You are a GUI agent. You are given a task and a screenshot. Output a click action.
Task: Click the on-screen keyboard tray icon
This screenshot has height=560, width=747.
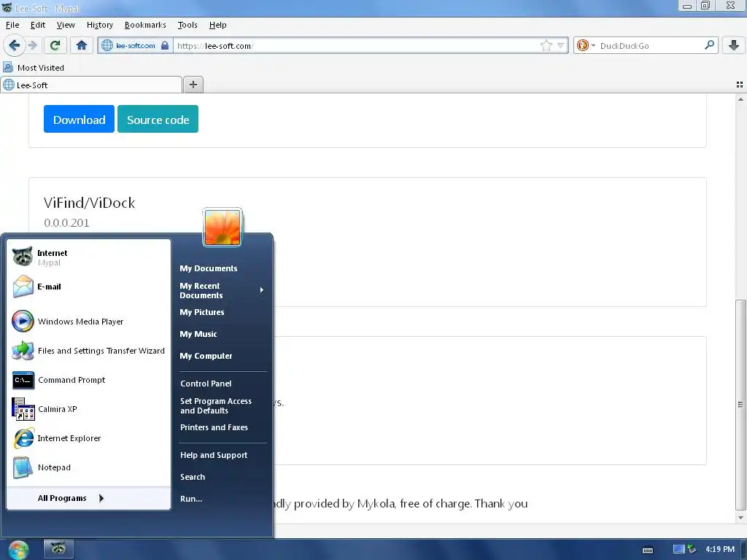pyautogui.click(x=648, y=550)
